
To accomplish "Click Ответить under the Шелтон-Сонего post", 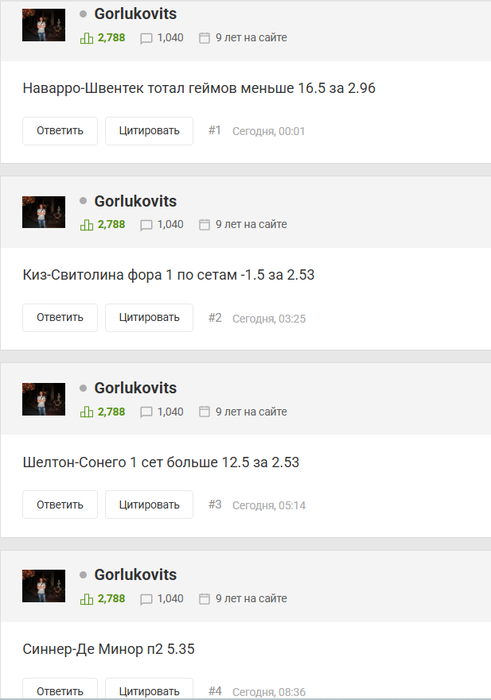I will tap(60, 504).
